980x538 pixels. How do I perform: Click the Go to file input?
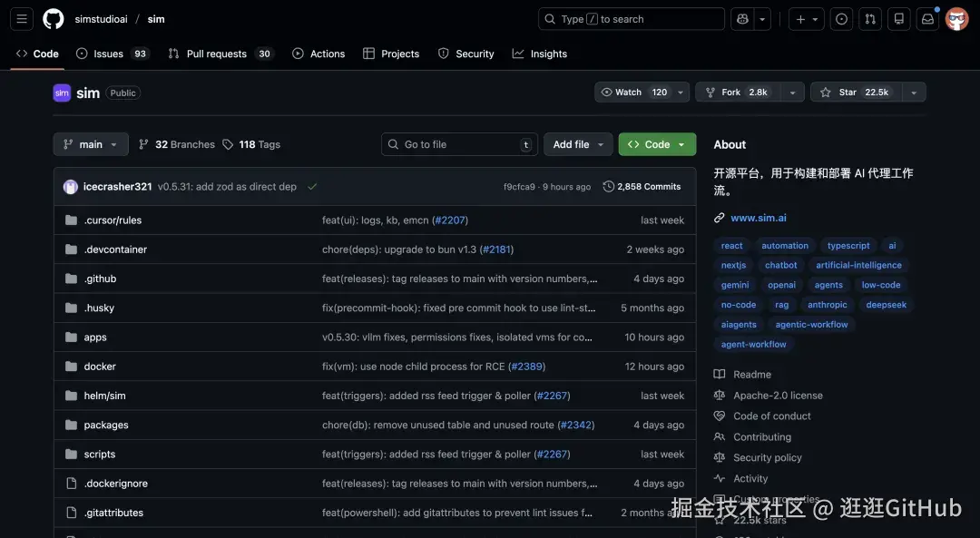459,144
